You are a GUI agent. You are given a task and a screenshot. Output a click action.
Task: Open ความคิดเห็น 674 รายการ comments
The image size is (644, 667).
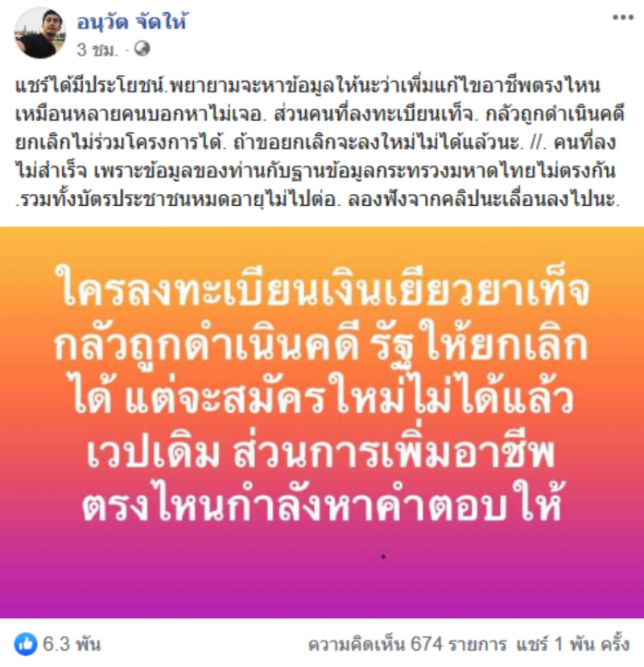407,644
